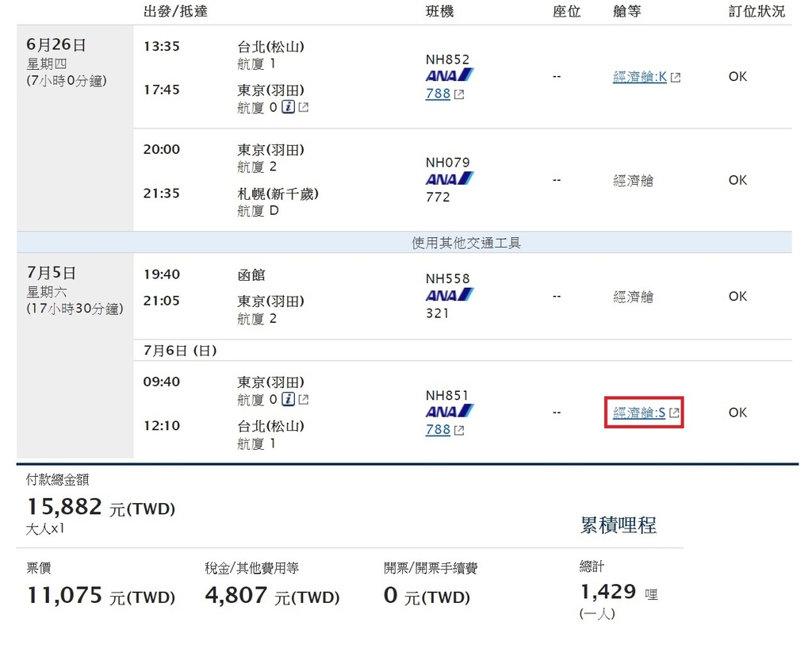Open the 788 aircraft link for NH851
Viewport: 812px width, 645px height.
click(438, 429)
